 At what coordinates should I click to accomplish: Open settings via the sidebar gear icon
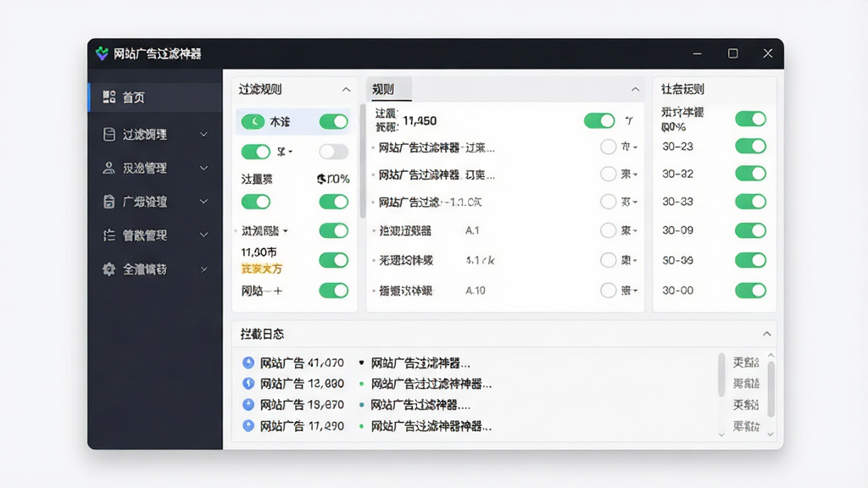109,269
